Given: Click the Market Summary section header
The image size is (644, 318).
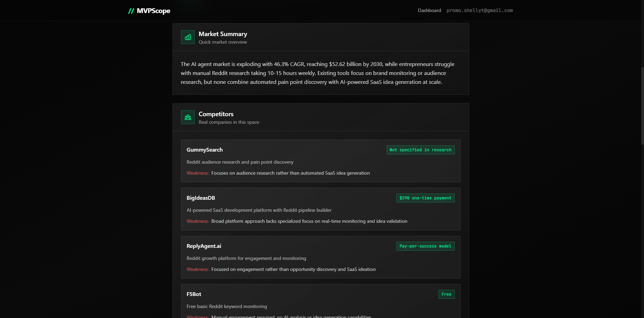Looking at the screenshot, I should click(223, 34).
